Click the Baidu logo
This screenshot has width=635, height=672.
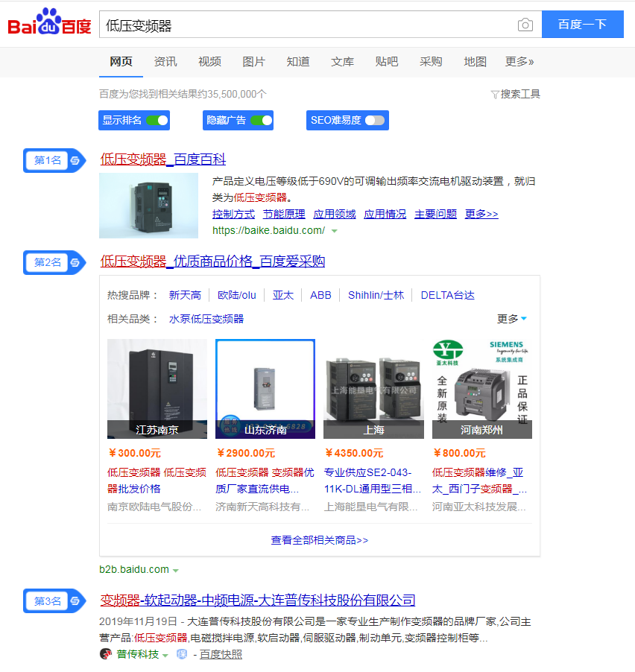(49, 22)
